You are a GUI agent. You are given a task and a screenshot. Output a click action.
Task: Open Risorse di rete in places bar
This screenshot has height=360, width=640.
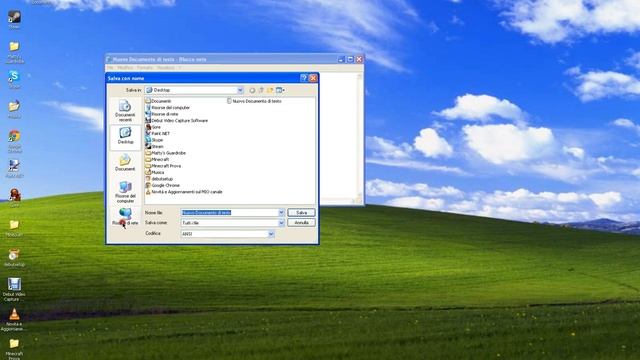(125, 217)
